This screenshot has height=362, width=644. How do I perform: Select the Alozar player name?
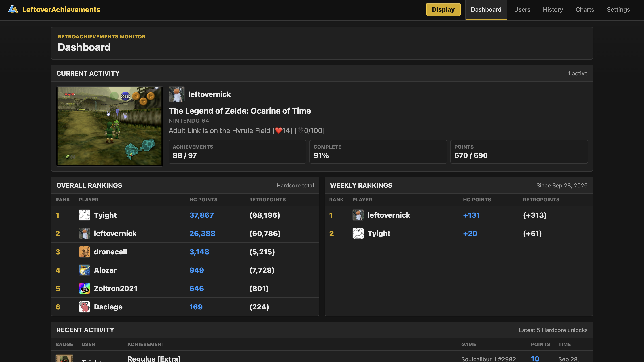pos(105,270)
